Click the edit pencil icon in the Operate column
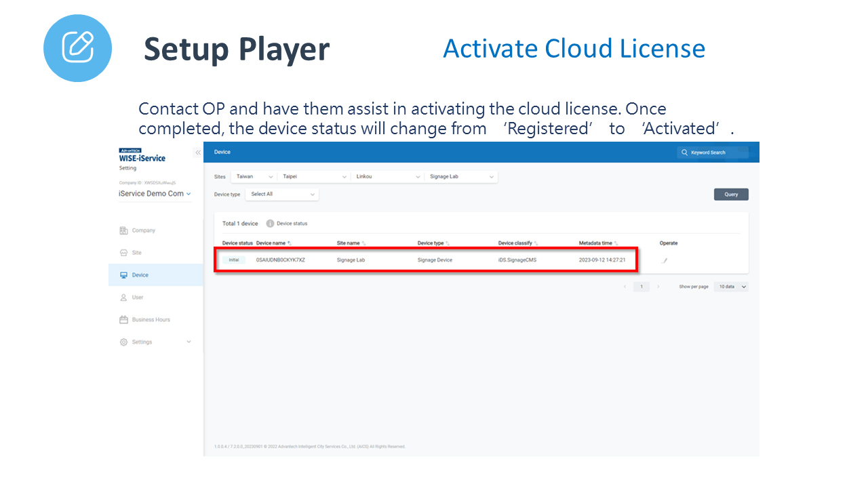Image resolution: width=868 pixels, height=488 pixels. (x=665, y=260)
